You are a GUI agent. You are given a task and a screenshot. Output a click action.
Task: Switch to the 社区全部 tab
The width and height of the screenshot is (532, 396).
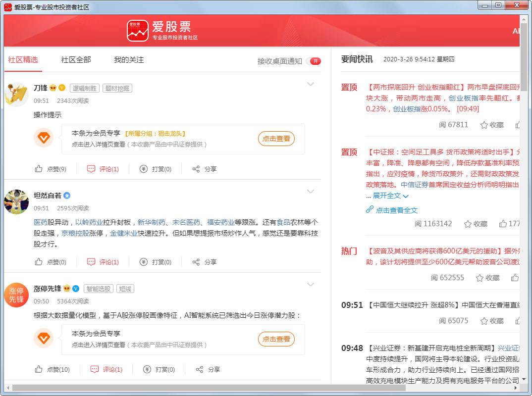pyautogui.click(x=76, y=60)
